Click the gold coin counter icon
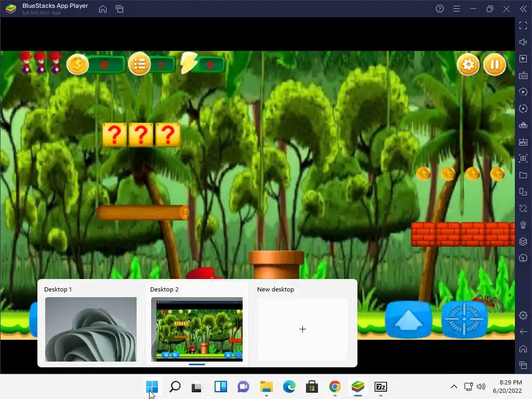Viewport: 532px width, 399px height. pyautogui.click(x=77, y=64)
